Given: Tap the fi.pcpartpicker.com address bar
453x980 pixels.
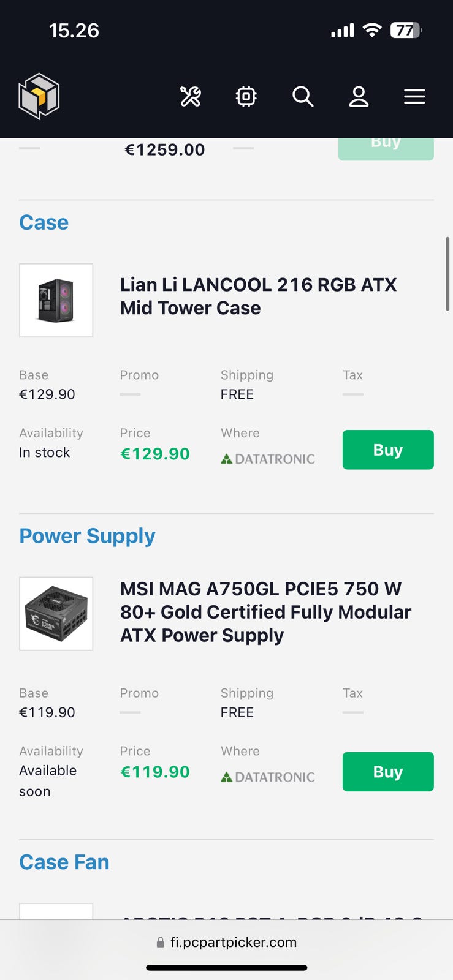Looking at the screenshot, I should point(227,942).
